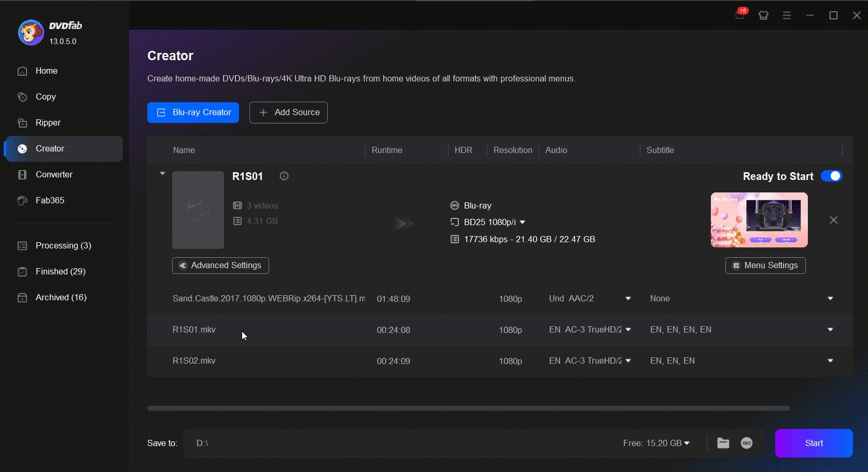
Task: Go to the Ripper module
Action: (x=48, y=123)
